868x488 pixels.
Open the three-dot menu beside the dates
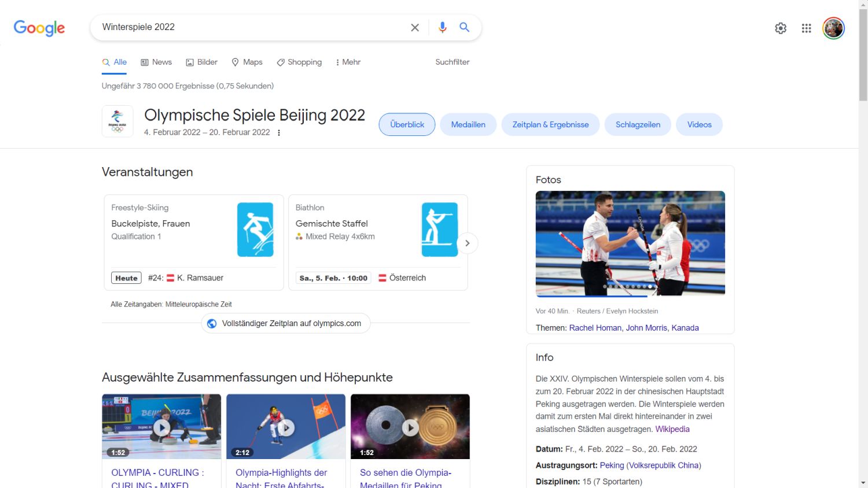(279, 132)
